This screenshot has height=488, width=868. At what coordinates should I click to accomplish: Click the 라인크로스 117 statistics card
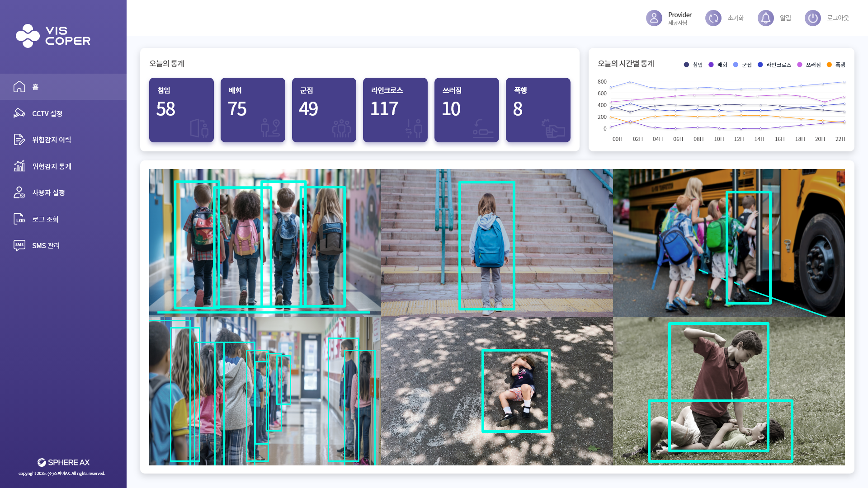click(395, 110)
